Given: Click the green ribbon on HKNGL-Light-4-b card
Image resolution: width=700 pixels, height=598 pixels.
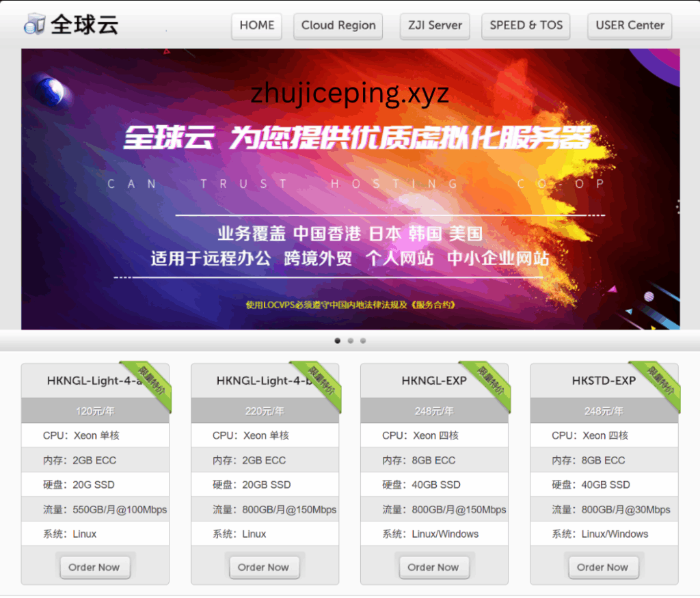Looking at the screenshot, I should pos(320,383).
